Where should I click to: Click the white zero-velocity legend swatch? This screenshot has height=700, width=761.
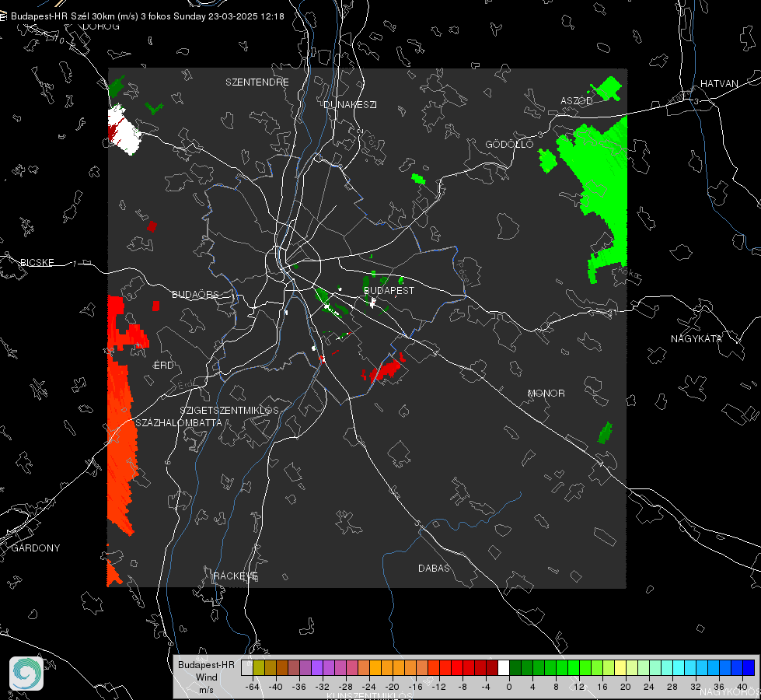click(x=504, y=667)
